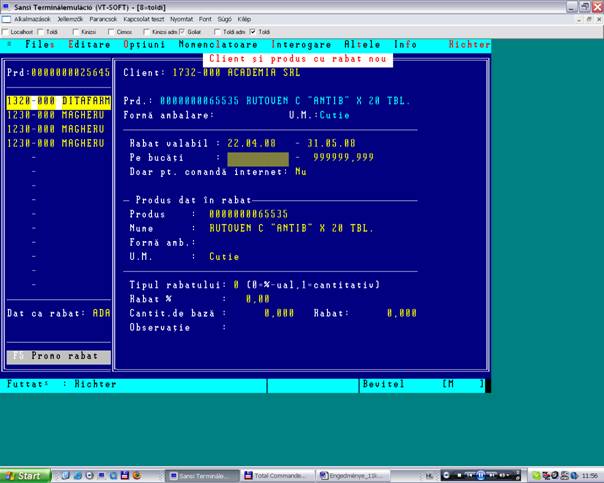Click the Nu value for comandă internet
This screenshot has height=483, width=604.
301,172
